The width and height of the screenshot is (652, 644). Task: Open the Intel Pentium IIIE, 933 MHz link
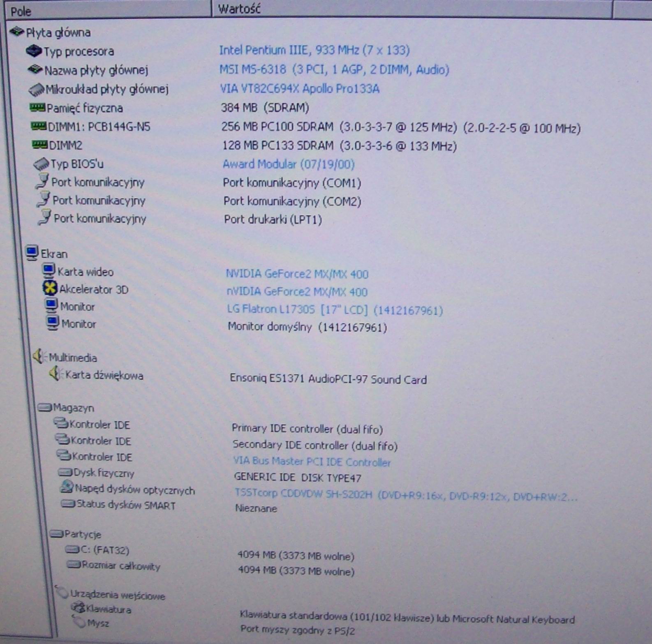point(314,50)
